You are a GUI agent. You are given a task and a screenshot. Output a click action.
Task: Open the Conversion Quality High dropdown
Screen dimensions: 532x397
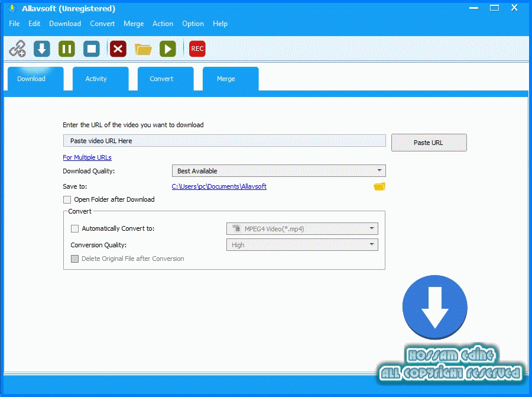(x=302, y=245)
